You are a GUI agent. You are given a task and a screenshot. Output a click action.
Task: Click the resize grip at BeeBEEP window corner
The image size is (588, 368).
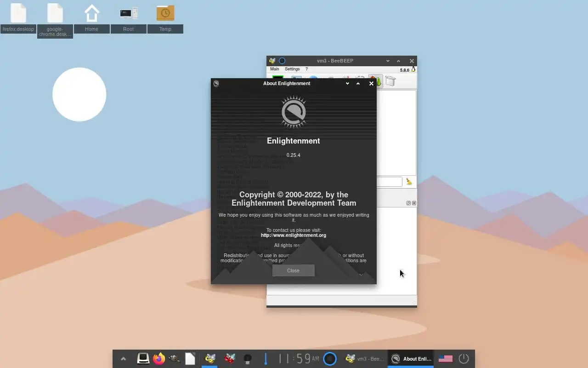pyautogui.click(x=414, y=303)
